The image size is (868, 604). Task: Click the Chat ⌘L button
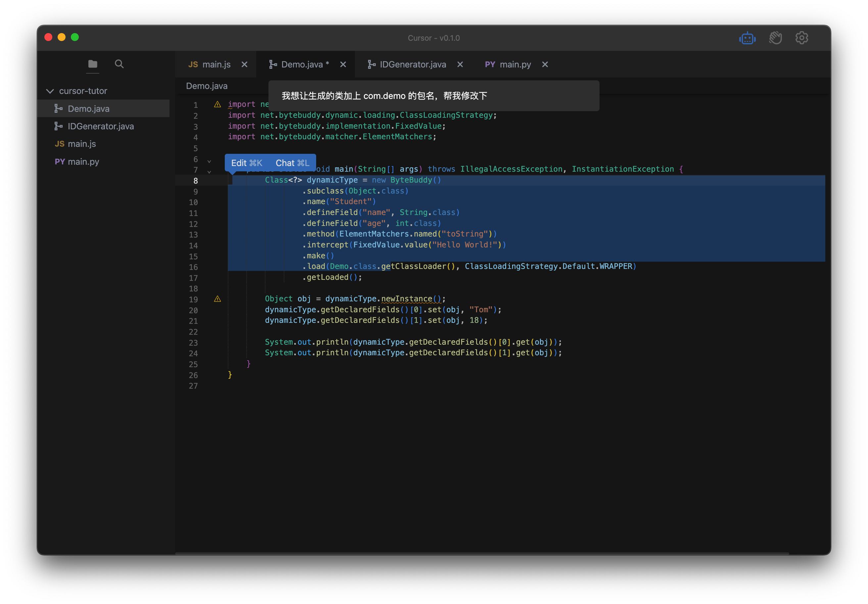click(x=292, y=163)
